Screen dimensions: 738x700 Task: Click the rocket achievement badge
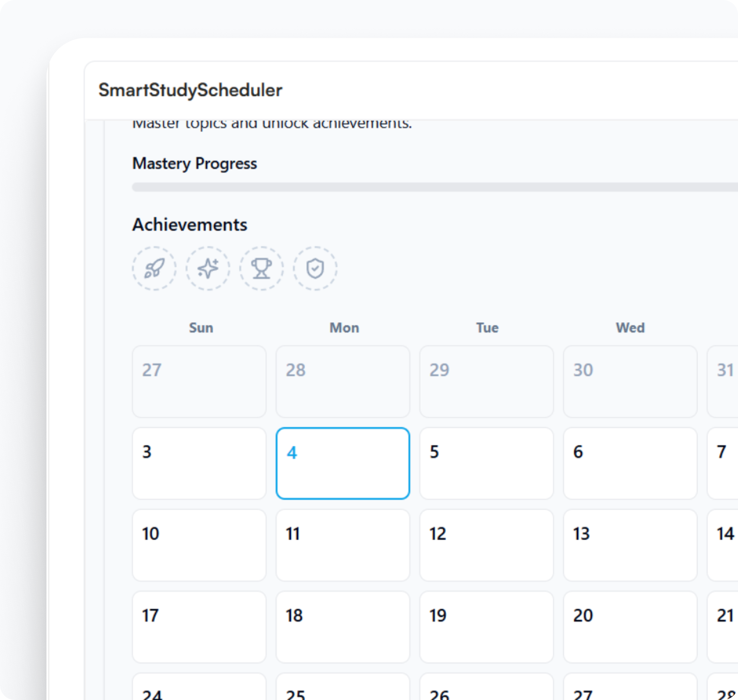click(154, 268)
